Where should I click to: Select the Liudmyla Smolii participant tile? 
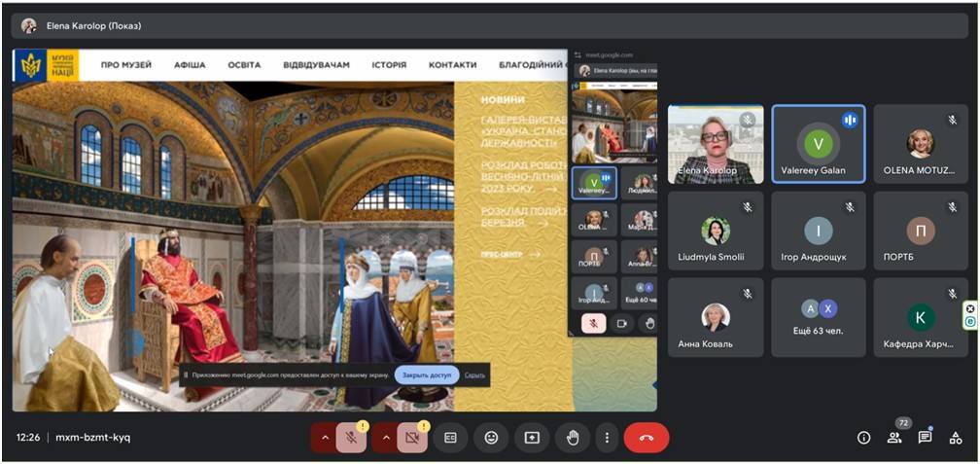(716, 231)
